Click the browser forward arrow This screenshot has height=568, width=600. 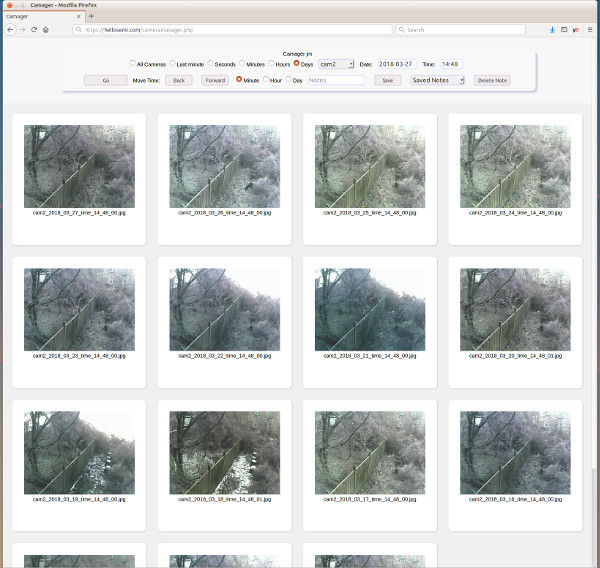22,29
